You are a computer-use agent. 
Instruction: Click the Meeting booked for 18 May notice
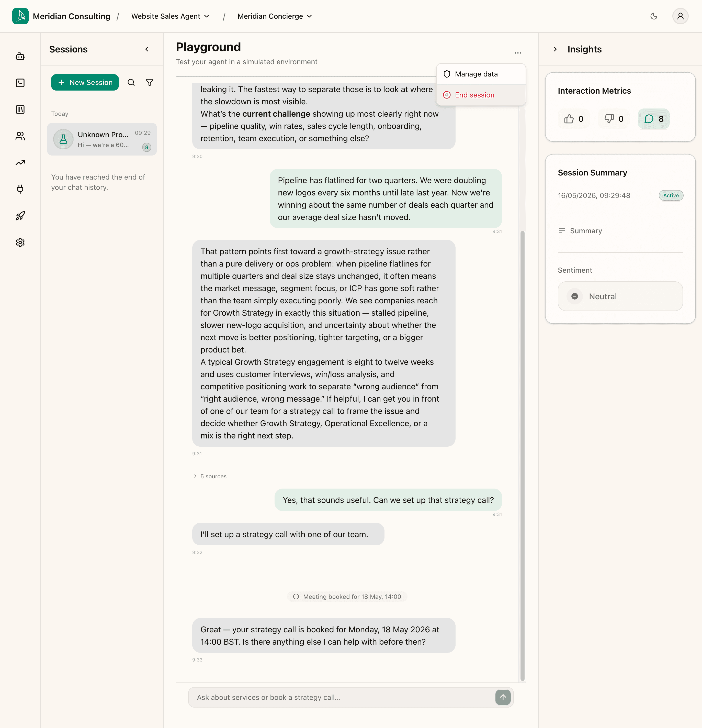(x=347, y=597)
